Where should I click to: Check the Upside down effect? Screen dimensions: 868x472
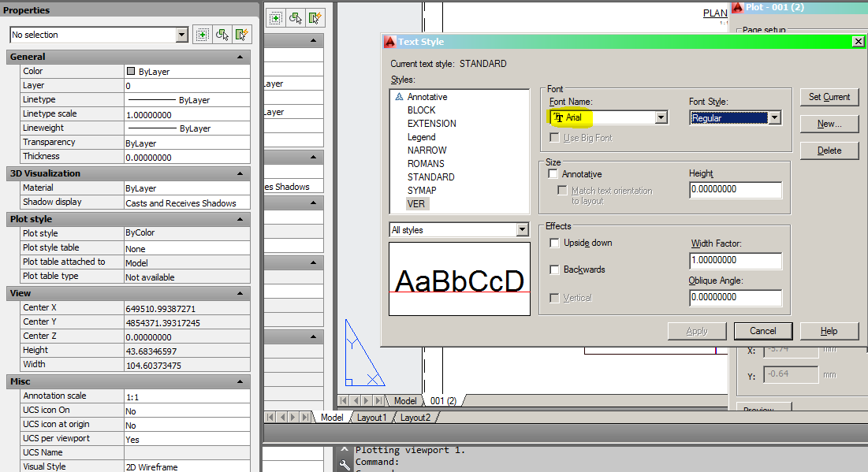(554, 243)
